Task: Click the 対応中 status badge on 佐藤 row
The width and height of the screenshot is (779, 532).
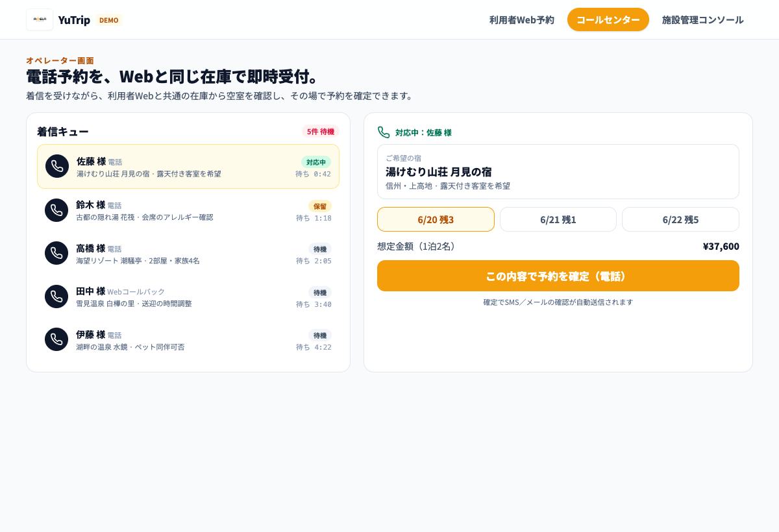Action: click(x=316, y=162)
